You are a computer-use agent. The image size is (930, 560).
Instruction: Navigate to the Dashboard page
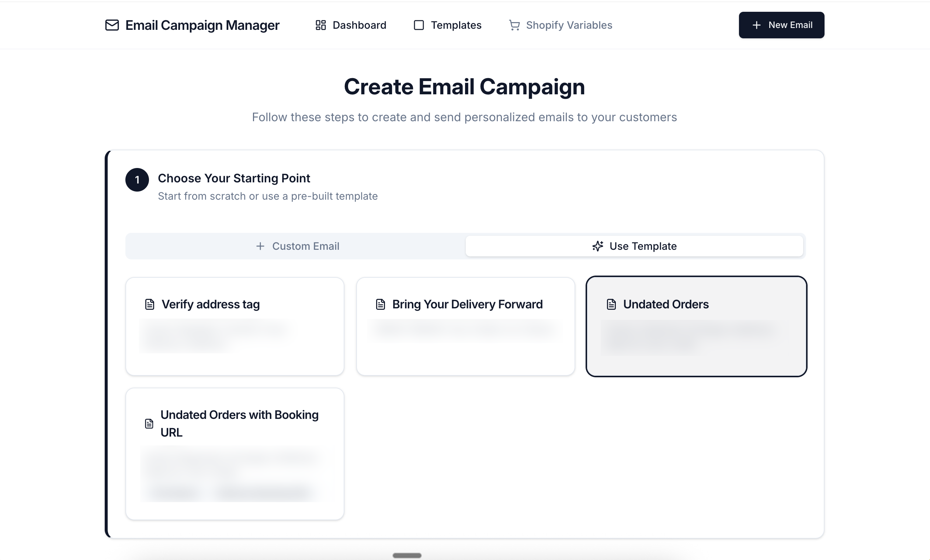(x=359, y=25)
